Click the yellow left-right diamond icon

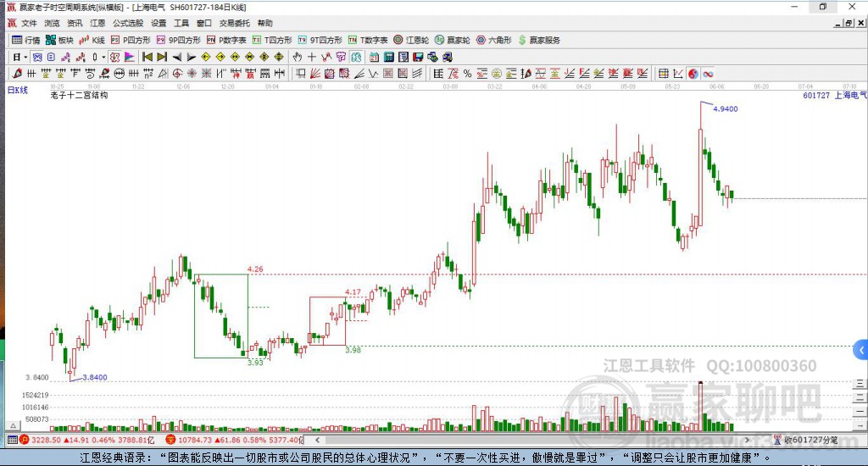[235, 57]
